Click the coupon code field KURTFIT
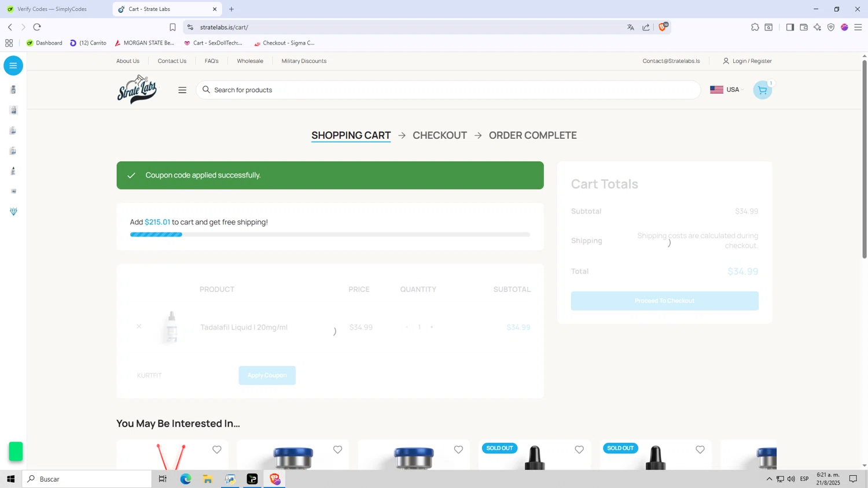 pos(182,375)
